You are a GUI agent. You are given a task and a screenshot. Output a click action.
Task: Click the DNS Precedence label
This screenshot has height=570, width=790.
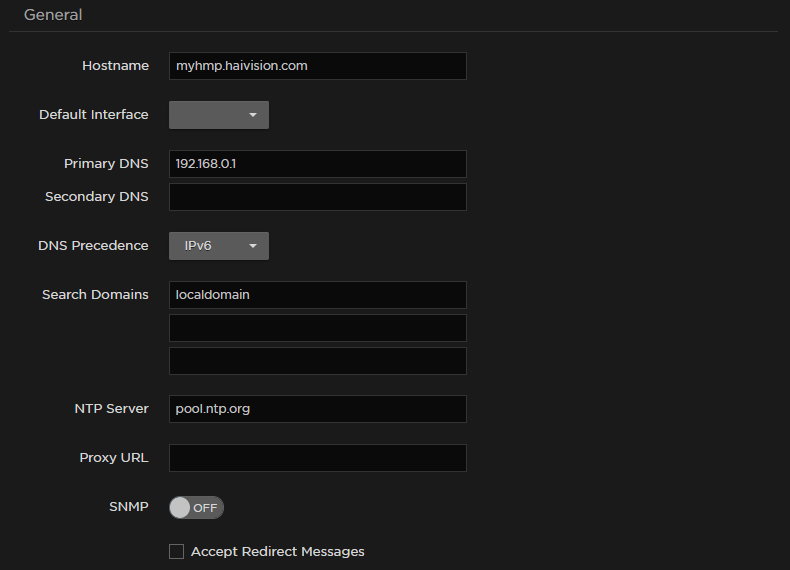pyautogui.click(x=93, y=245)
